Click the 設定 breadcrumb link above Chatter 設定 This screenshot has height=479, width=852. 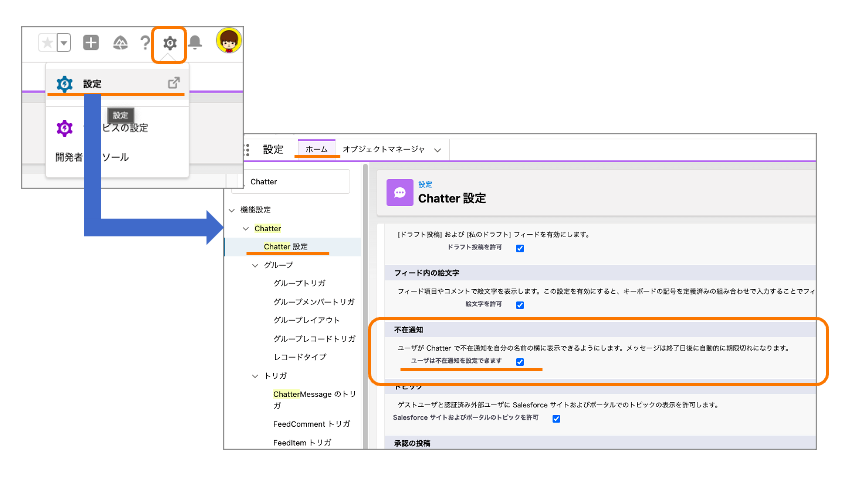tap(425, 185)
